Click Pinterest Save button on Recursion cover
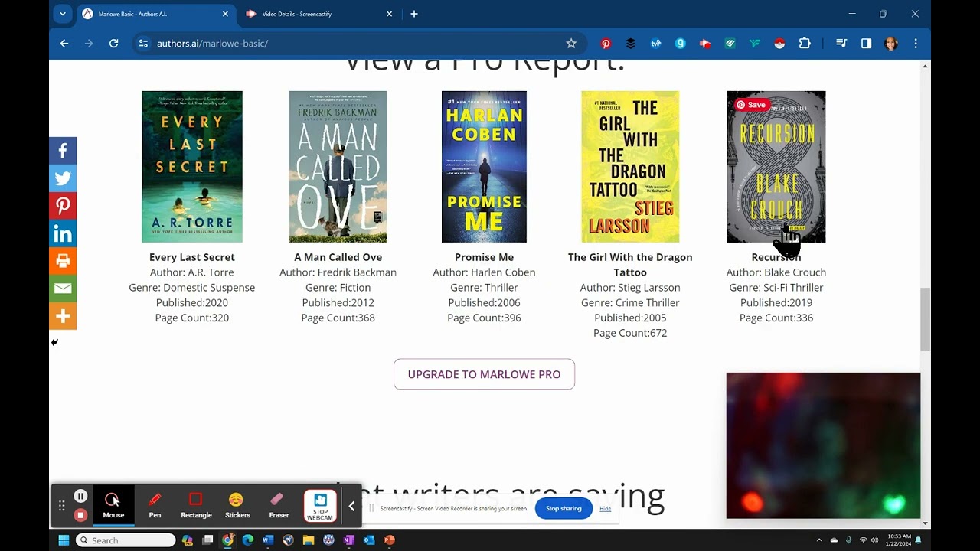 [751, 105]
